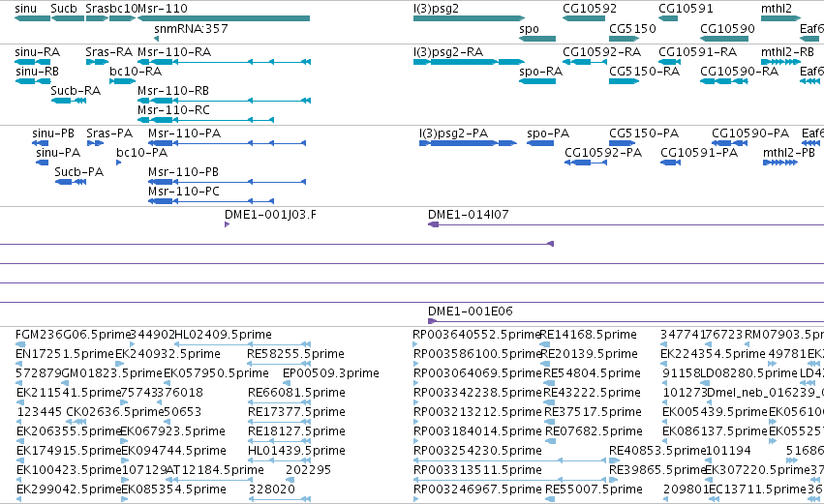Click the RE43222.5prime EST
Screen dimensions: 824x504
tap(547, 402)
